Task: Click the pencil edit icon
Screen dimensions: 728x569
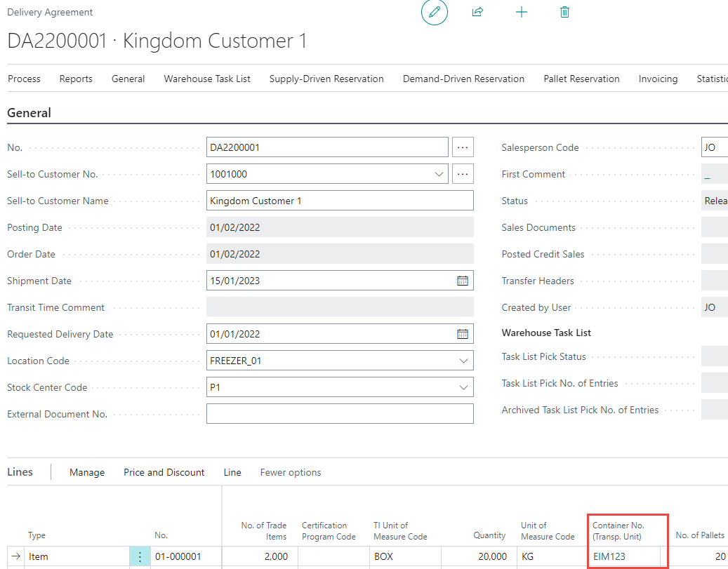Action: coord(434,13)
